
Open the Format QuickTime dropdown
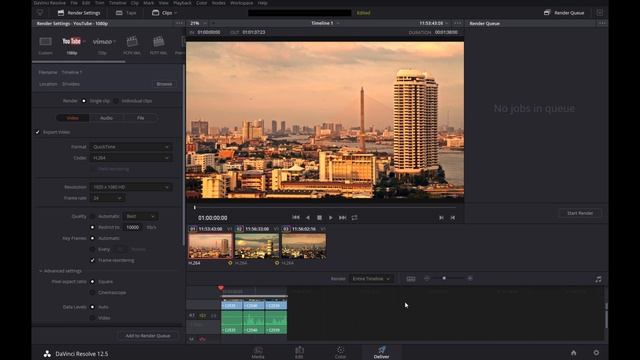(131, 147)
